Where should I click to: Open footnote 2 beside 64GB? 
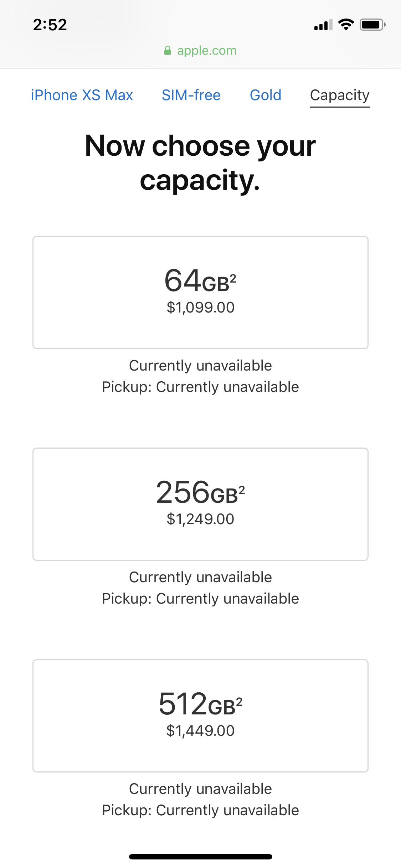pos(233,278)
